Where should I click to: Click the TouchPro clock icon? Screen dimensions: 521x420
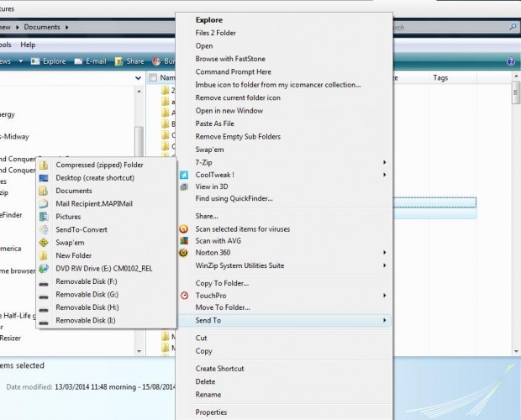[184, 296]
